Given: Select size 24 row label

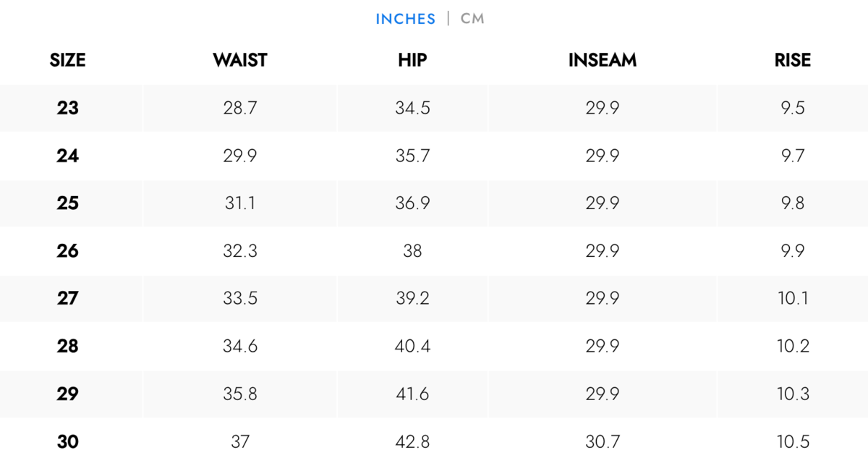Looking at the screenshot, I should [67, 156].
